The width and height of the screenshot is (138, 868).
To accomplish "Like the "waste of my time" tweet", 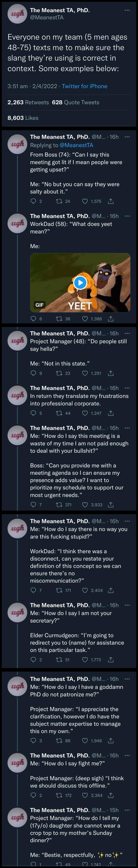I will [85, 504].
